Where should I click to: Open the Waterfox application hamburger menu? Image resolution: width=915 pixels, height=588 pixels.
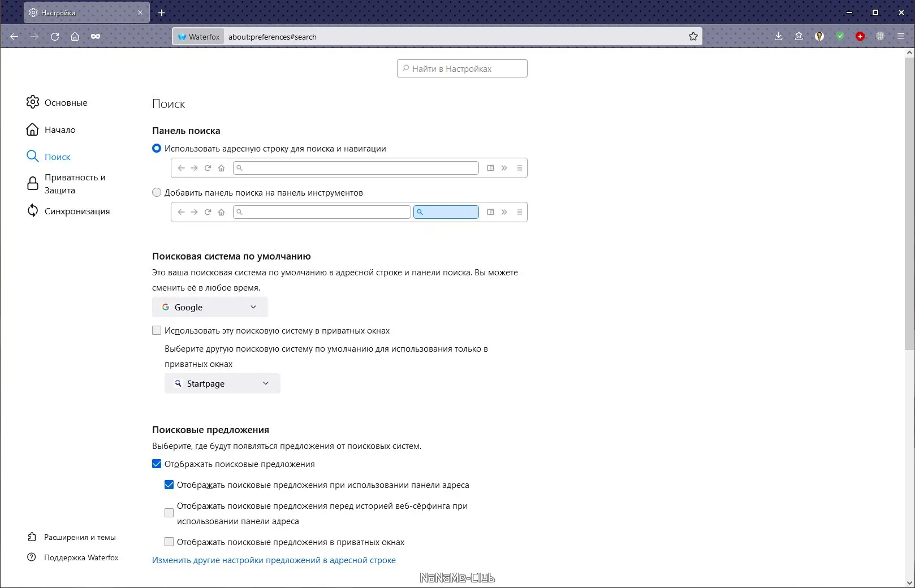point(901,36)
